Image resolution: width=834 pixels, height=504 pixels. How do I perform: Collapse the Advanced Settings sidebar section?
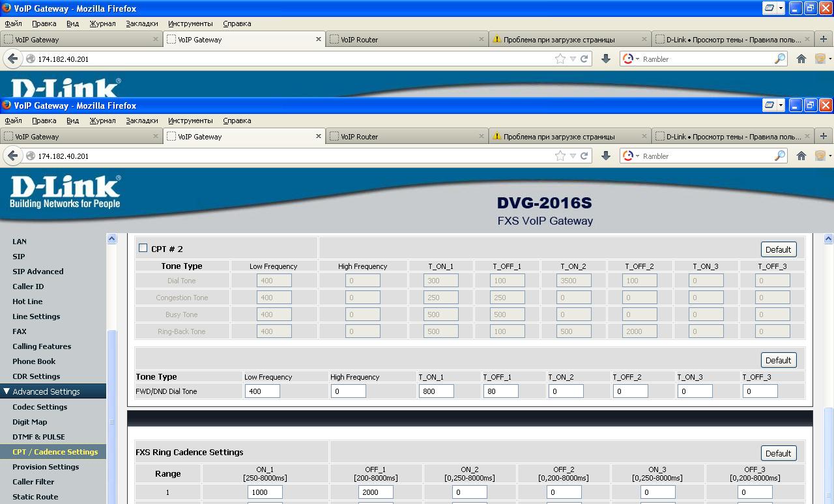click(7, 391)
